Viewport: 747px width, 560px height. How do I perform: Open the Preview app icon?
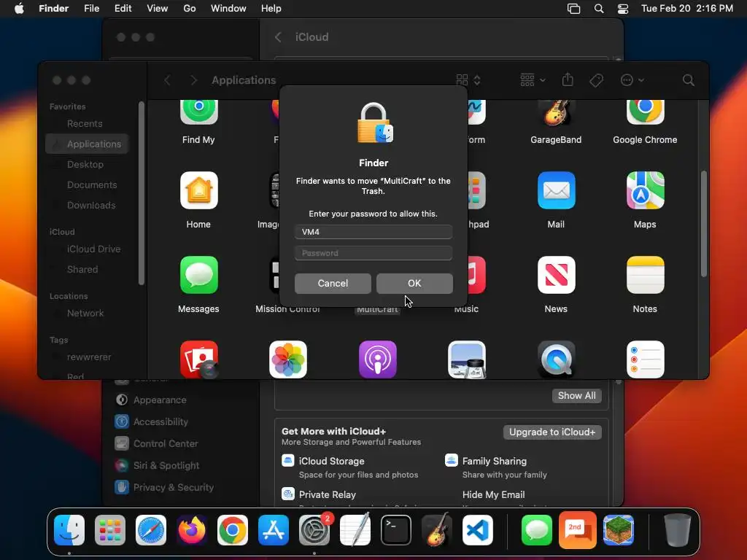pyautogui.click(x=466, y=359)
